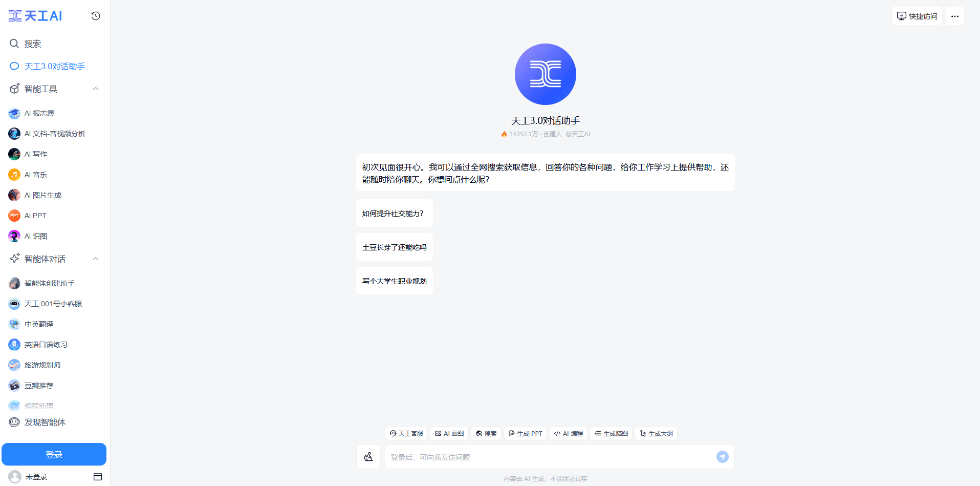Collapse the 智能工具 section chevron
The width and height of the screenshot is (980, 486).
[x=96, y=89]
